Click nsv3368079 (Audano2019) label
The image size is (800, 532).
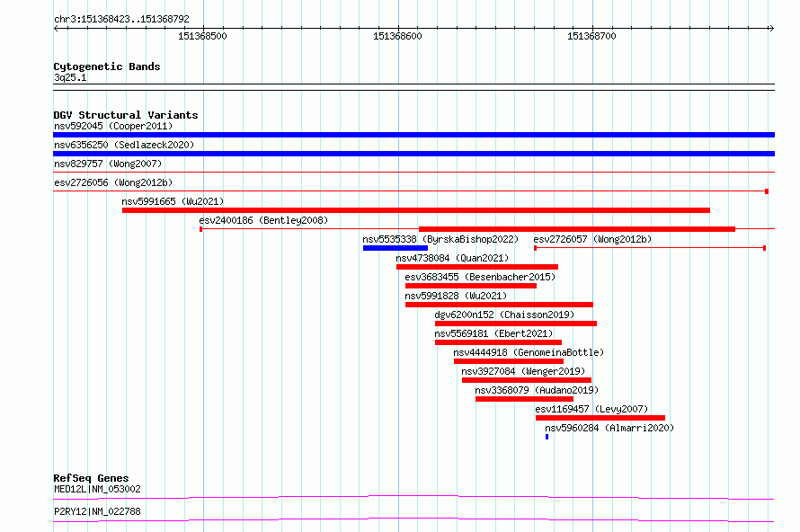coord(537,390)
